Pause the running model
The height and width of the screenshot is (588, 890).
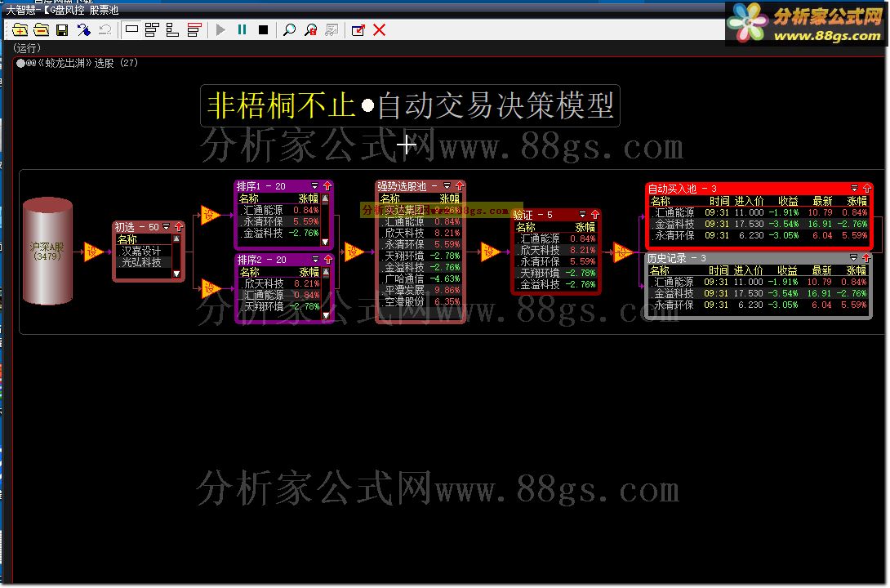tap(243, 30)
